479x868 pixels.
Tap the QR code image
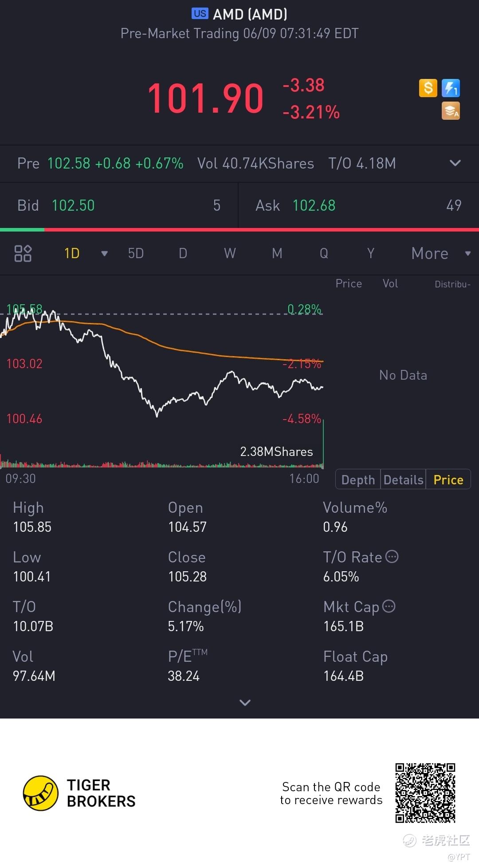(x=425, y=793)
